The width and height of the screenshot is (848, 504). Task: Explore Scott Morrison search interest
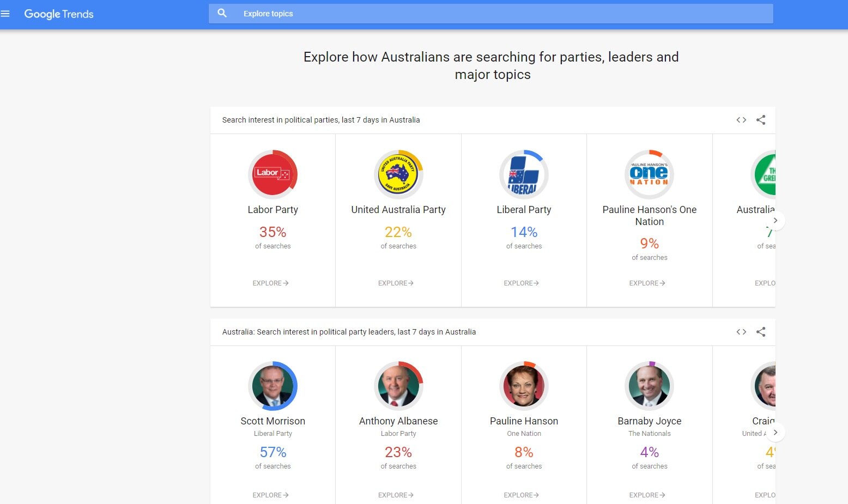point(270,495)
